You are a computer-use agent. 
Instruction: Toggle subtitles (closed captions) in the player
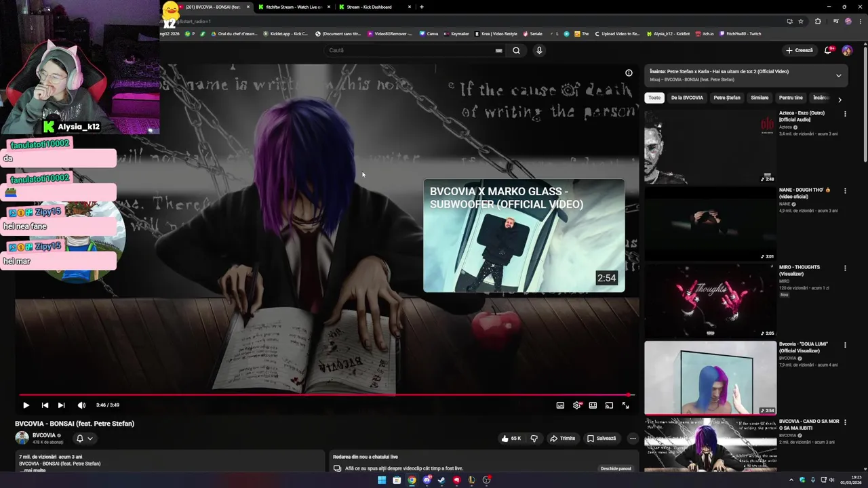click(560, 405)
